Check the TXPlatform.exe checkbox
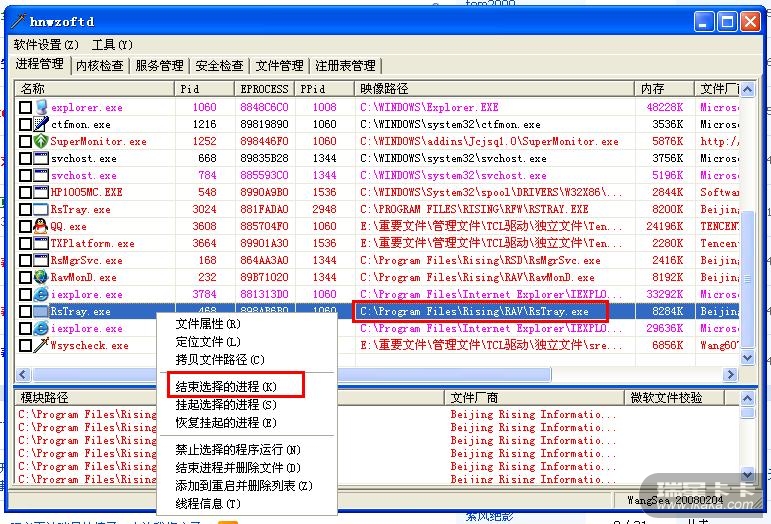This screenshot has height=524, width=771. click(26, 243)
